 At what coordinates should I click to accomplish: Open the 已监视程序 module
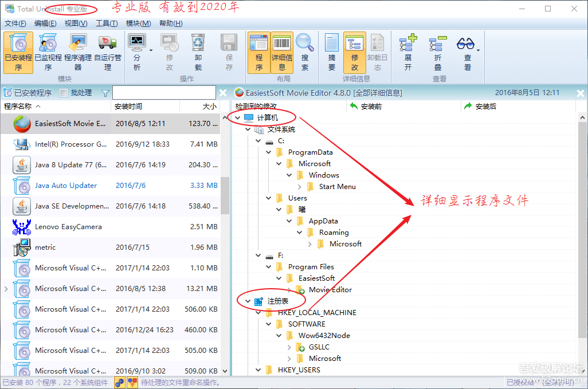pos(48,53)
